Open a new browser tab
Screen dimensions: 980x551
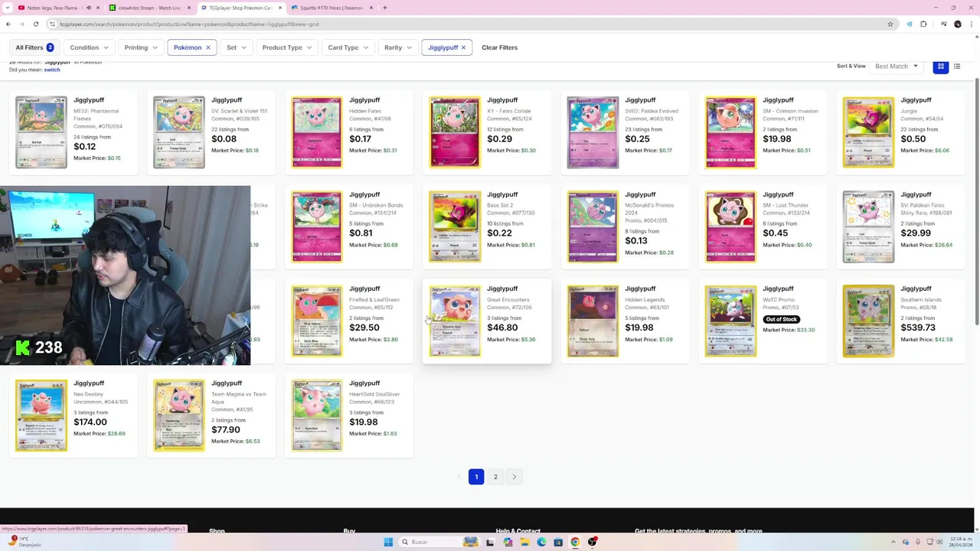[385, 8]
